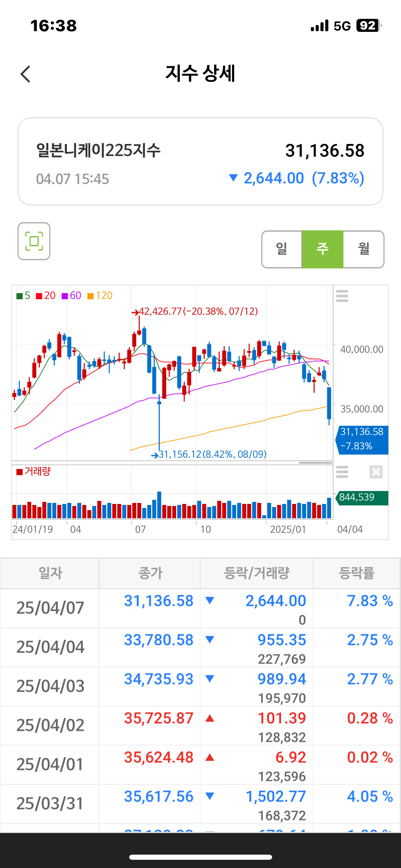
Task: Tap battery indicator in status bar
Action: tap(369, 26)
